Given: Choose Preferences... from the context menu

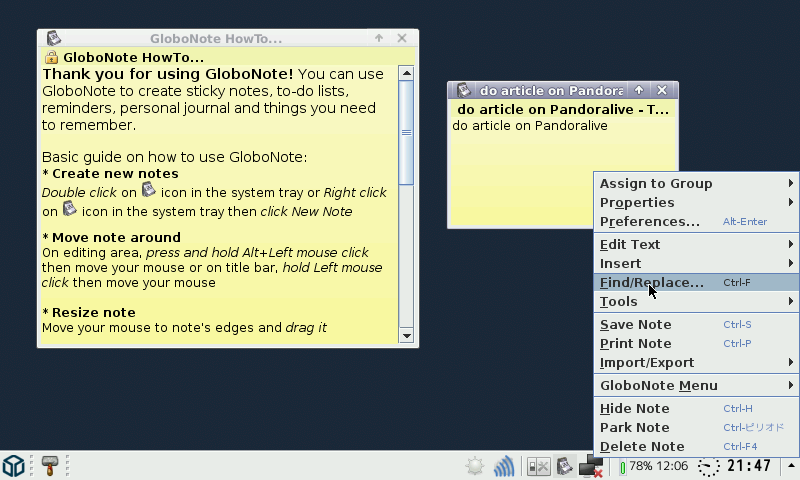Looking at the screenshot, I should click(x=697, y=221).
